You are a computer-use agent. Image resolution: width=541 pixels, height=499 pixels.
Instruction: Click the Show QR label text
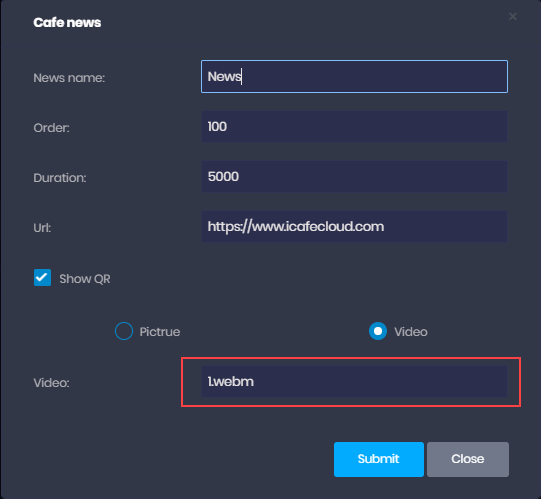85,278
